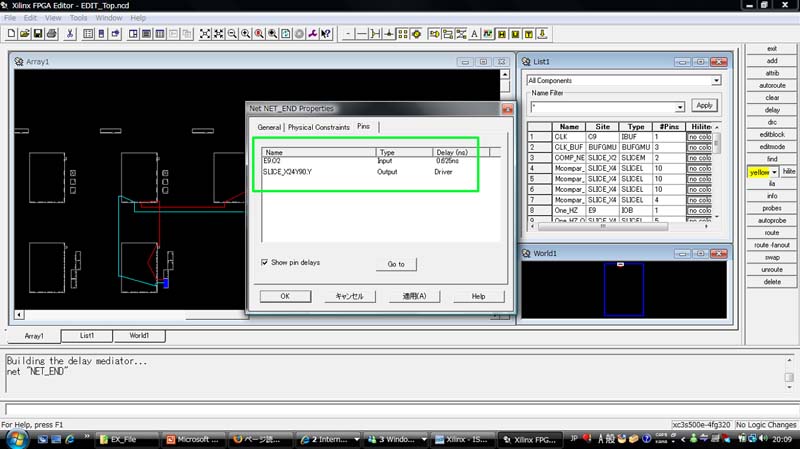Click the probes command button
Viewport: 800px width, 449px height.
[x=772, y=209]
